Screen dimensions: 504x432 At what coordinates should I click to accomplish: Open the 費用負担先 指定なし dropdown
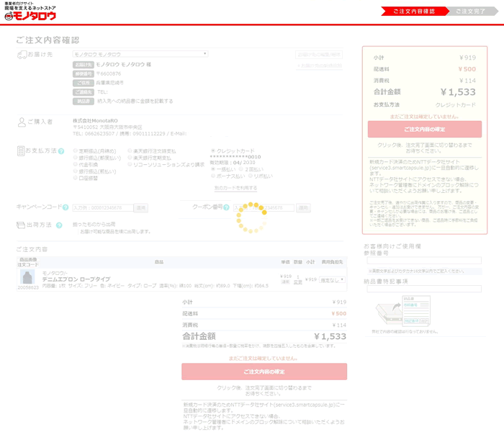click(333, 280)
